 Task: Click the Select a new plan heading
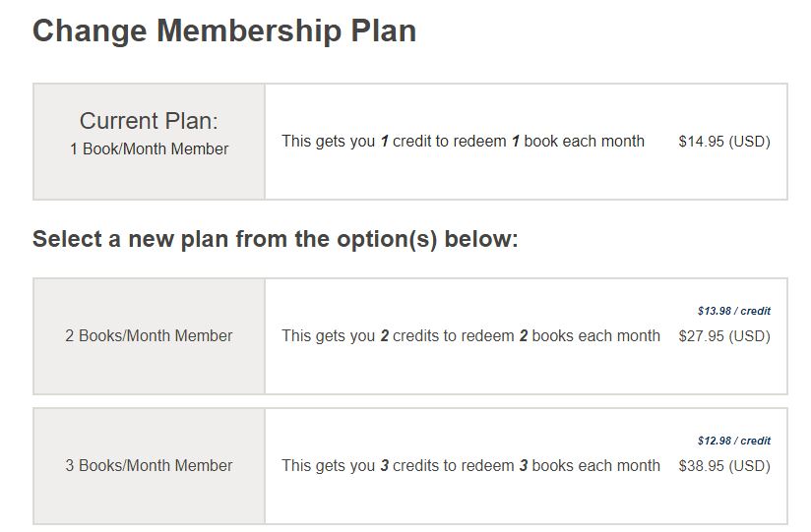(x=276, y=239)
